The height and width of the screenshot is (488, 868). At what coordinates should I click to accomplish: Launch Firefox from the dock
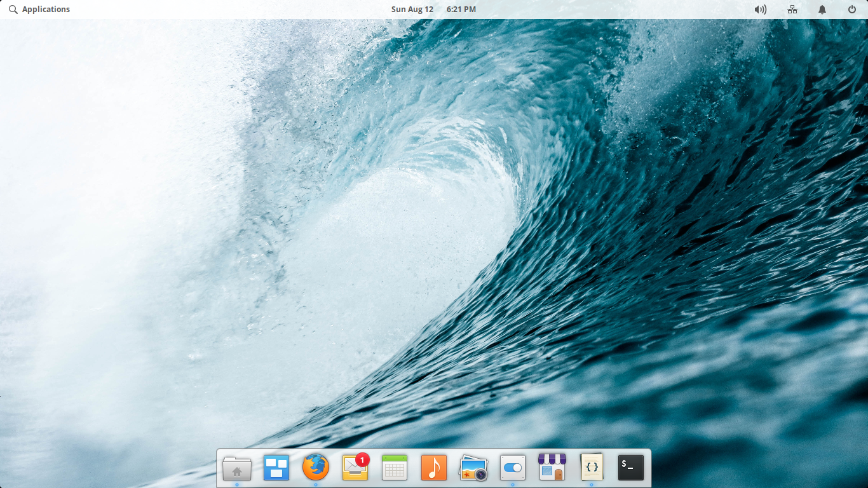316,468
